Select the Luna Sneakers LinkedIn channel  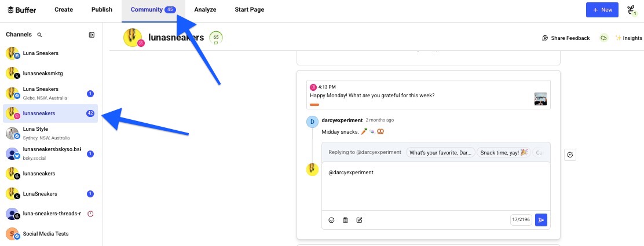click(x=50, y=53)
